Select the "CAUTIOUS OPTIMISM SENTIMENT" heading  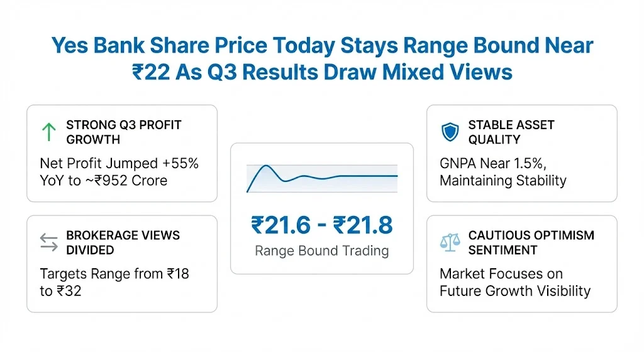click(x=531, y=242)
